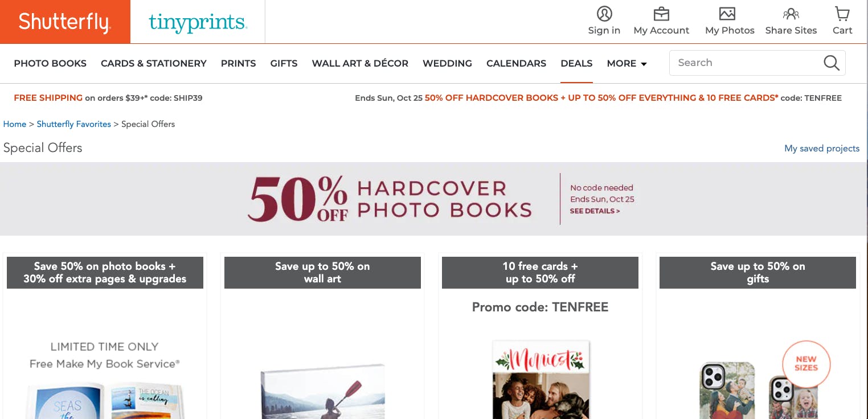Open My Account briefcase icon
This screenshot has width=868, height=419.
point(661,14)
